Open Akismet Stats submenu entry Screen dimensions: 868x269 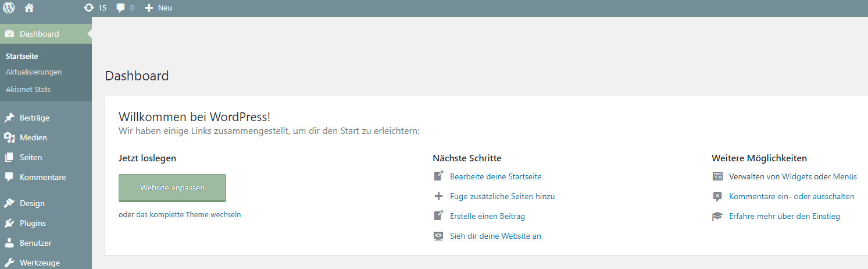(28, 89)
